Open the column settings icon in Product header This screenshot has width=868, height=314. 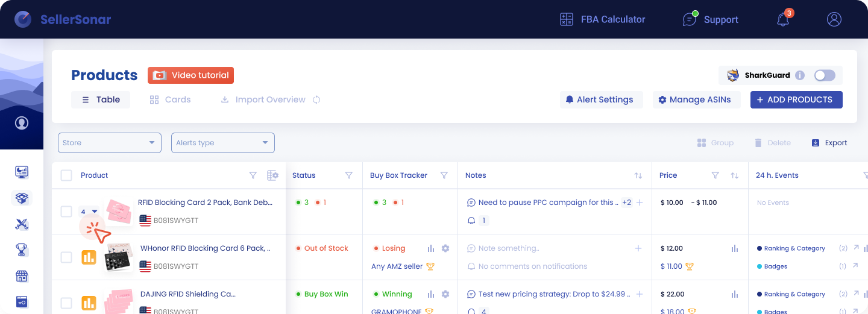click(272, 175)
